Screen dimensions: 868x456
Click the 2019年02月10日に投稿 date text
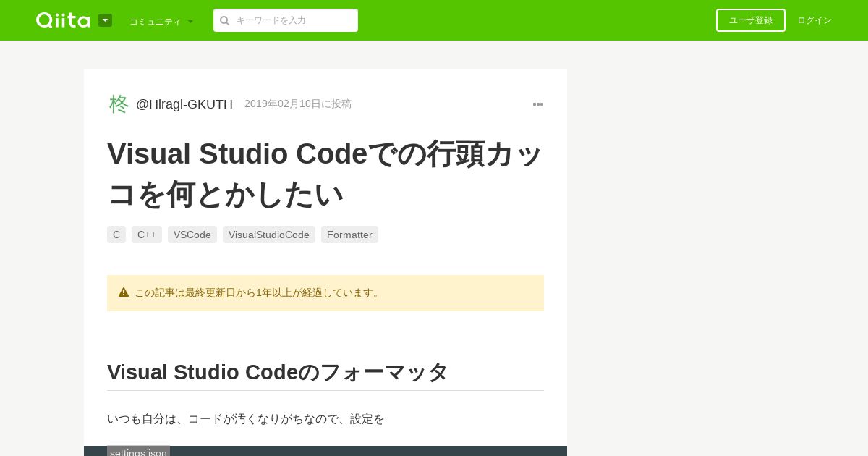click(298, 104)
